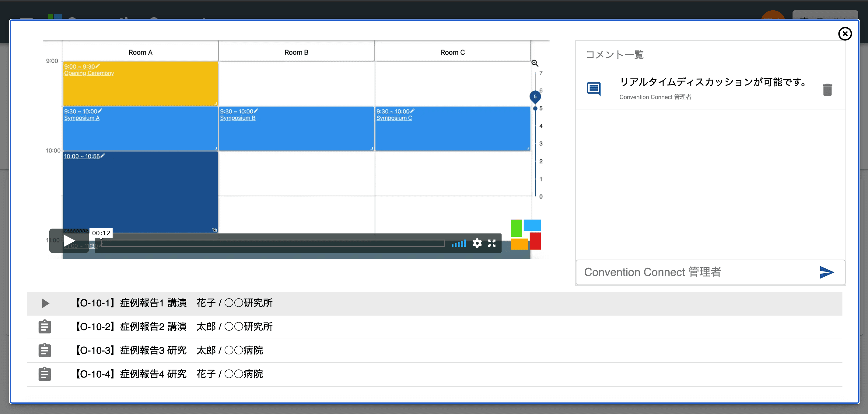
Task: Send comment with the paper plane icon
Action: pyautogui.click(x=826, y=272)
